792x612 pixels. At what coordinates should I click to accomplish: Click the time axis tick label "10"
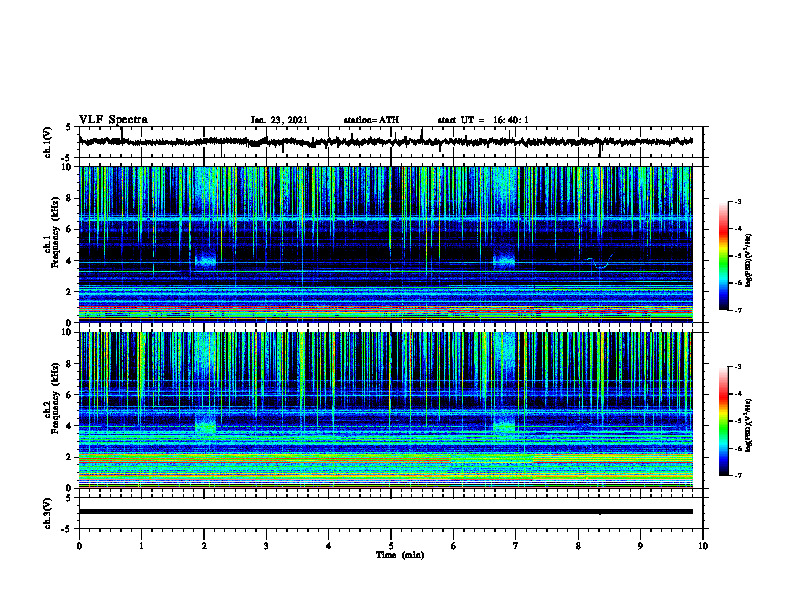[x=703, y=546]
